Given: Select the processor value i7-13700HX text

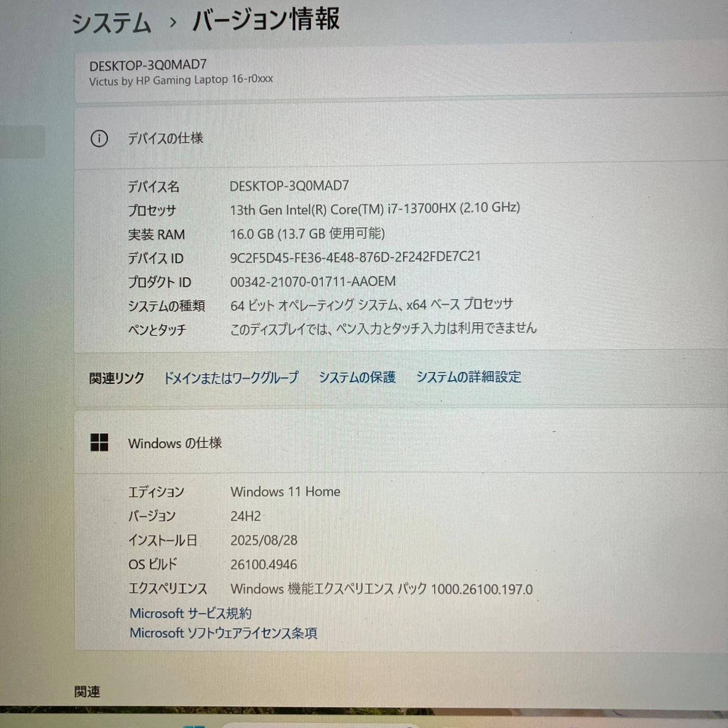Looking at the screenshot, I should pyautogui.click(x=375, y=209).
